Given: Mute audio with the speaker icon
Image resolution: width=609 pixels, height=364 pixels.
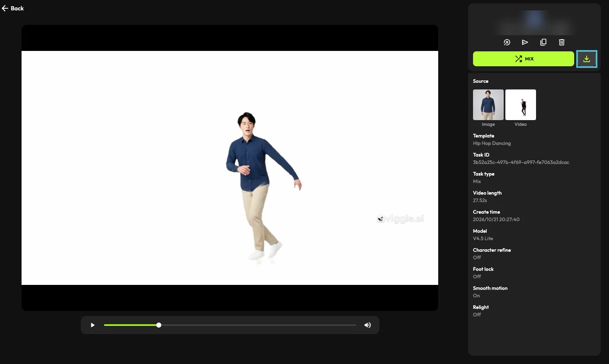Looking at the screenshot, I should tap(367, 325).
